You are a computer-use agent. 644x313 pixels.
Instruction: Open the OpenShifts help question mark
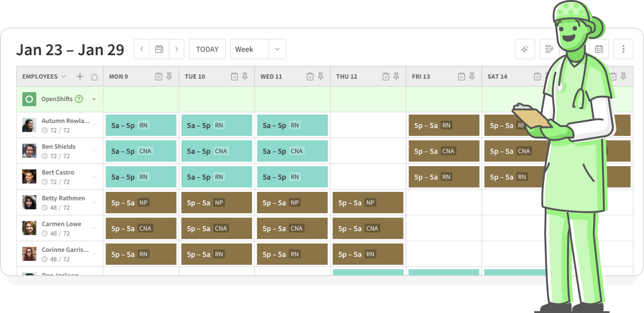pos(79,99)
